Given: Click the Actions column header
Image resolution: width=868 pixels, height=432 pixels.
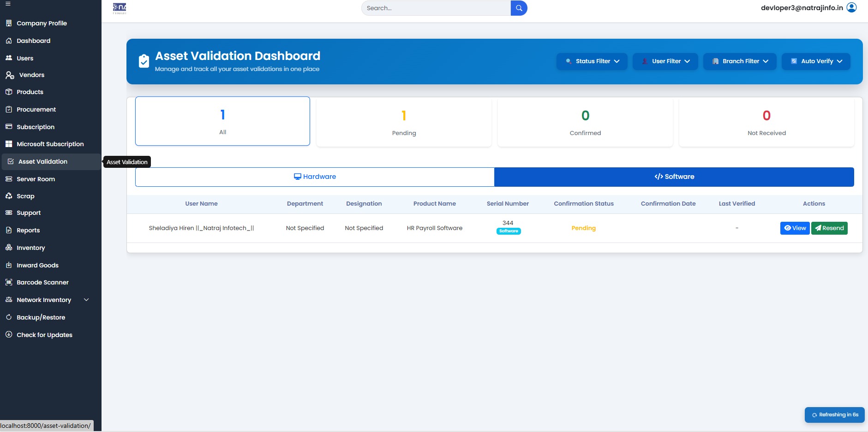Looking at the screenshot, I should [814, 204].
